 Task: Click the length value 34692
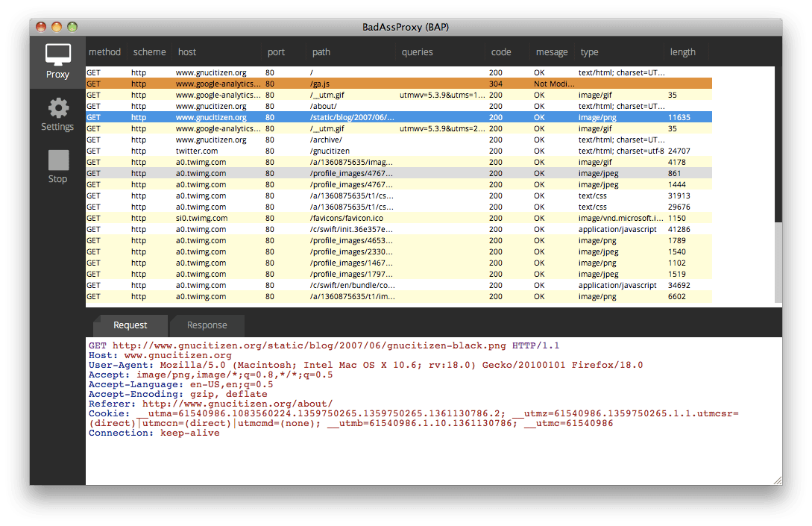click(x=679, y=286)
